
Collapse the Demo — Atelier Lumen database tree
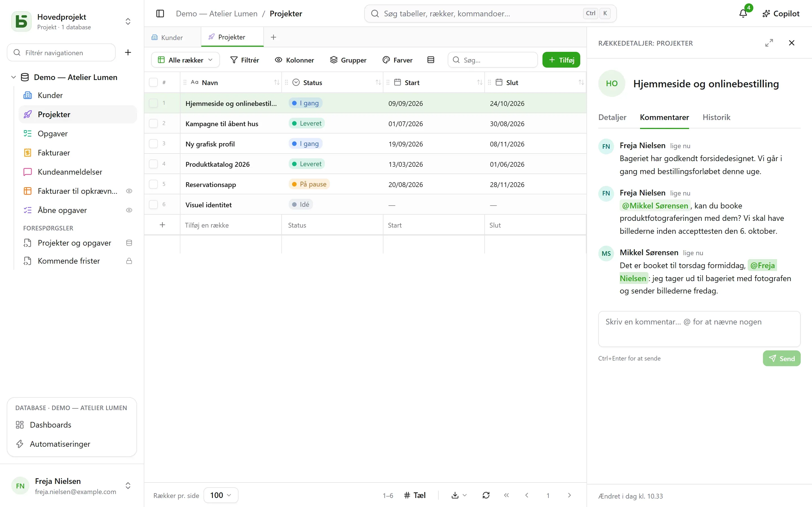tap(14, 77)
